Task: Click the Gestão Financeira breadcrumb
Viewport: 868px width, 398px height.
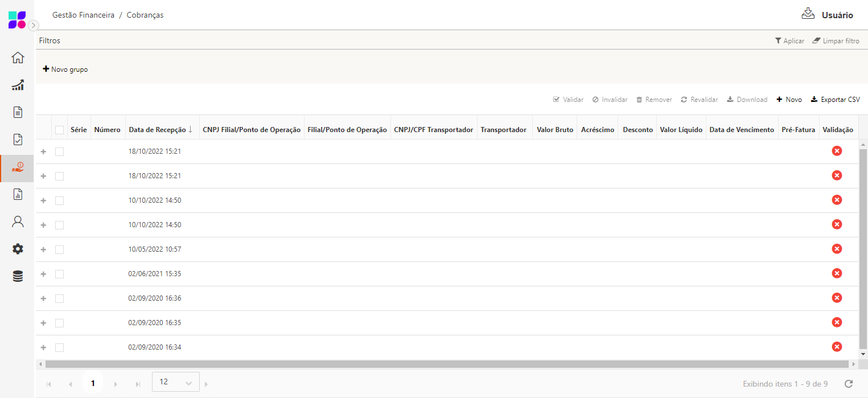Action: (x=83, y=15)
